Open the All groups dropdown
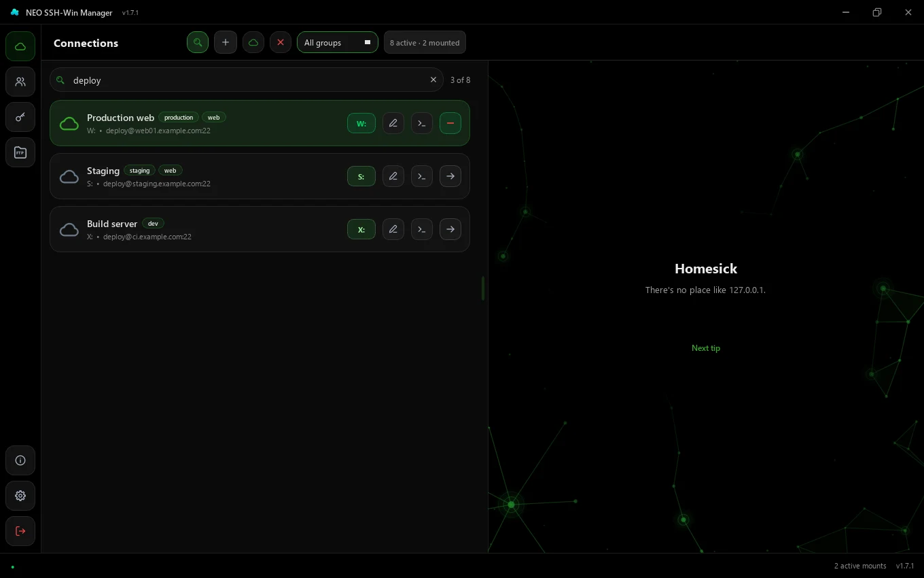The image size is (924, 578). point(338,42)
